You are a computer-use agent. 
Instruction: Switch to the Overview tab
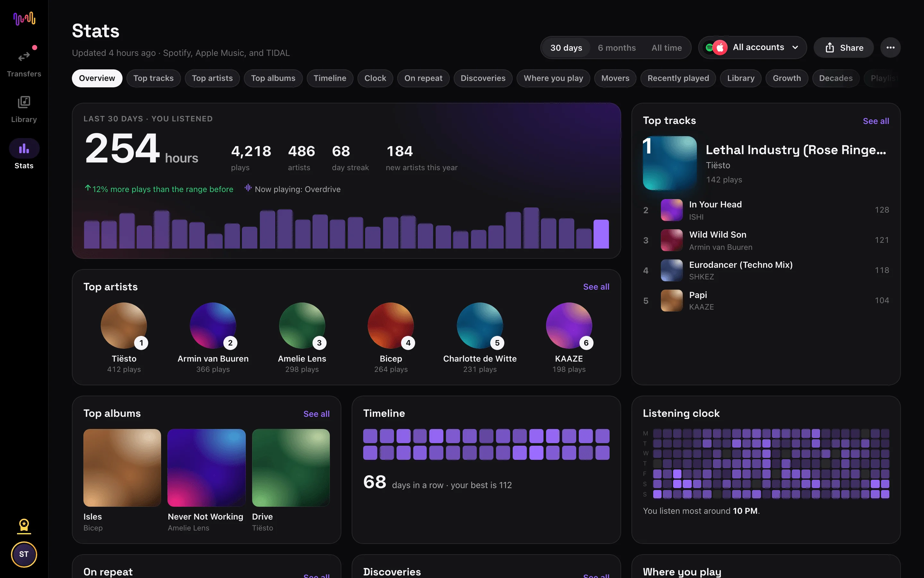tap(97, 78)
